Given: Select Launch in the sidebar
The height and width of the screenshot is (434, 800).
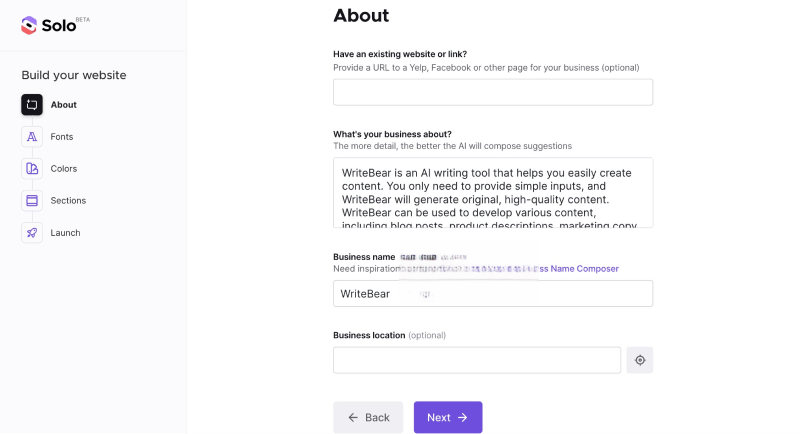Looking at the screenshot, I should pos(66,233).
